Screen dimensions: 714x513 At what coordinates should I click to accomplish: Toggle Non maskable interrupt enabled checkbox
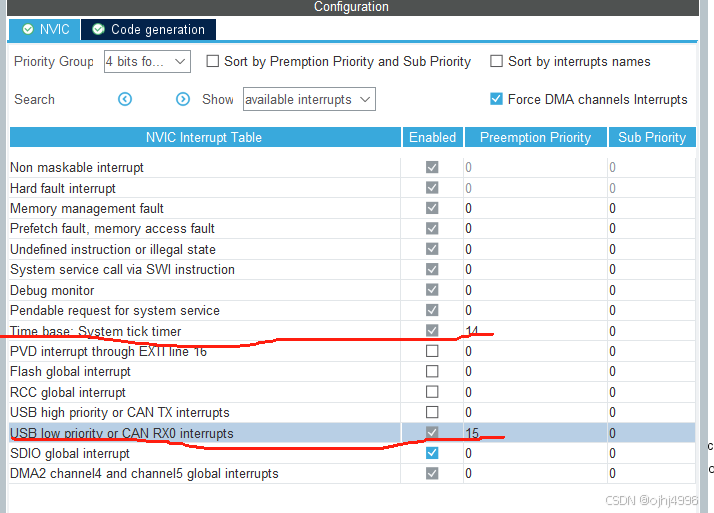pyautogui.click(x=432, y=167)
